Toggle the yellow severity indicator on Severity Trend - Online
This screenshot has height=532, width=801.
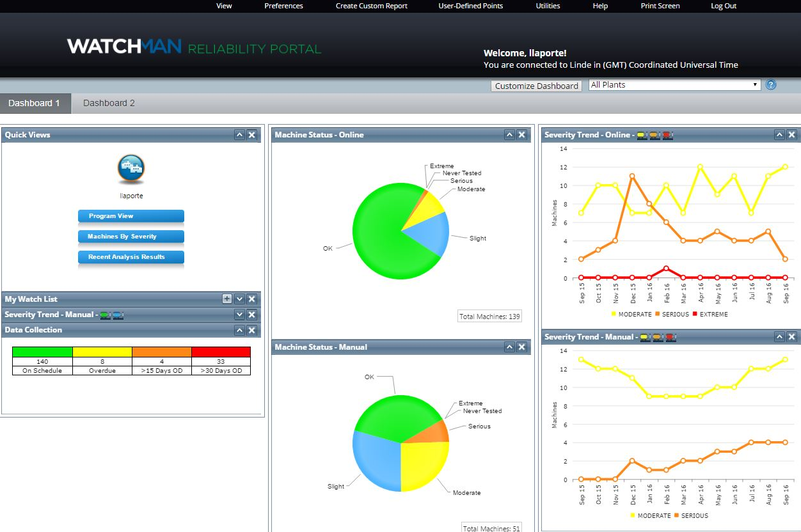[640, 135]
